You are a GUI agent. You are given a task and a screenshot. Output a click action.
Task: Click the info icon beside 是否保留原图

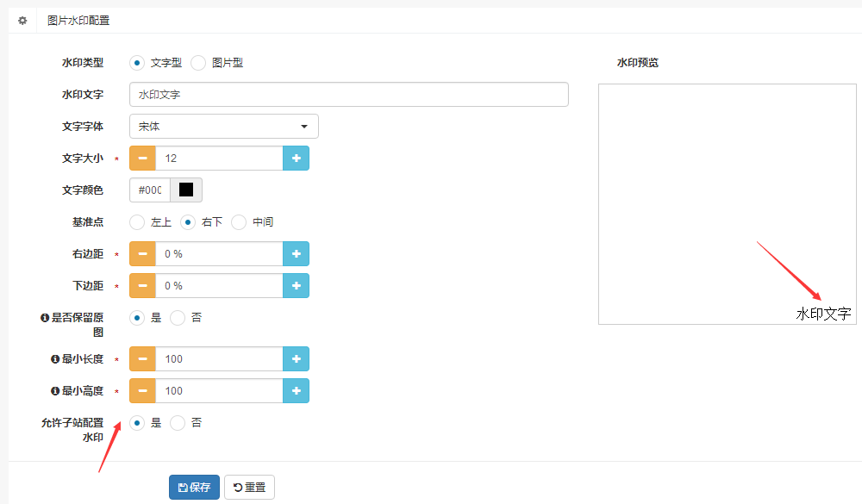point(44,318)
